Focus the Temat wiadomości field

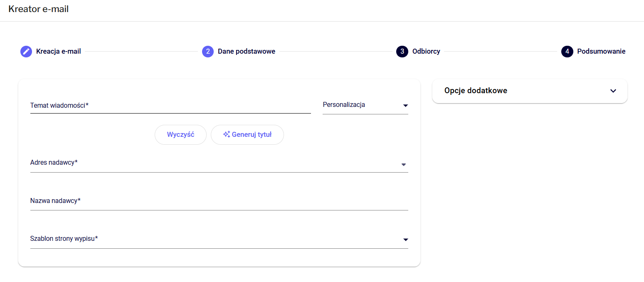pos(170,106)
